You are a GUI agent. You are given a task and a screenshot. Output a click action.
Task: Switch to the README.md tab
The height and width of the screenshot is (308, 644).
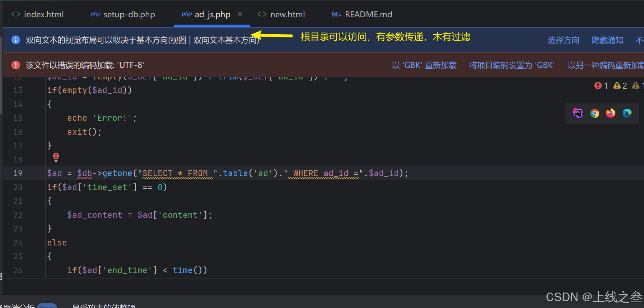pyautogui.click(x=362, y=14)
